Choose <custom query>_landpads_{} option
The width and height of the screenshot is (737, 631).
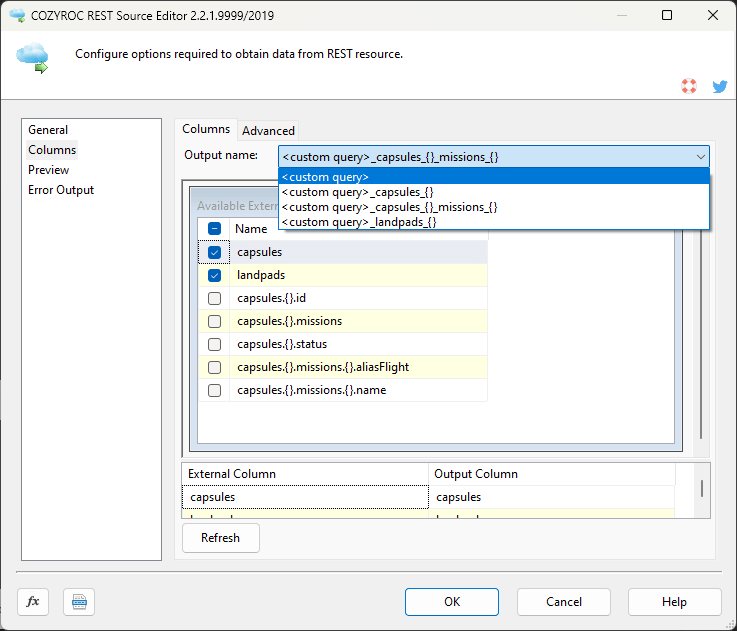point(494,222)
